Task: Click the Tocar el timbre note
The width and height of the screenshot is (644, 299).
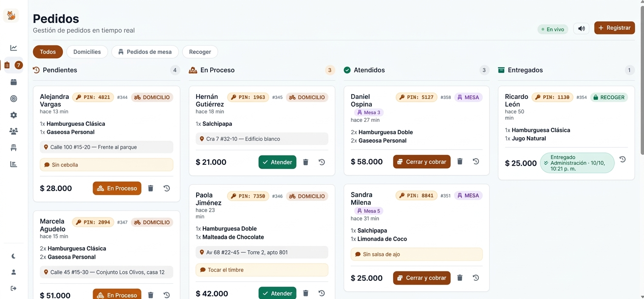Action: (x=262, y=270)
